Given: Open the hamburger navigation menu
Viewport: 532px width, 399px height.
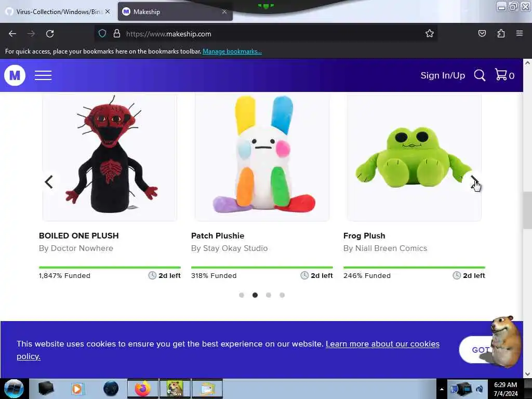Looking at the screenshot, I should coord(43,75).
